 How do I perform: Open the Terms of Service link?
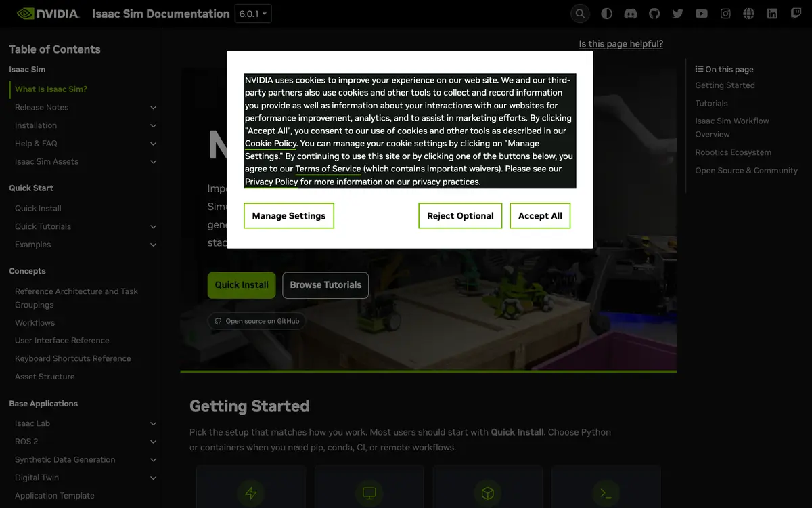click(328, 169)
